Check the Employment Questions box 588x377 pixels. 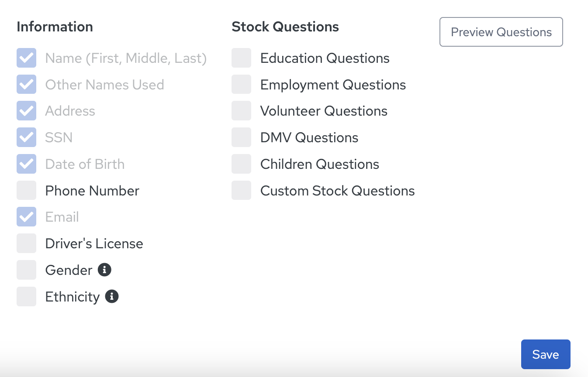242,84
